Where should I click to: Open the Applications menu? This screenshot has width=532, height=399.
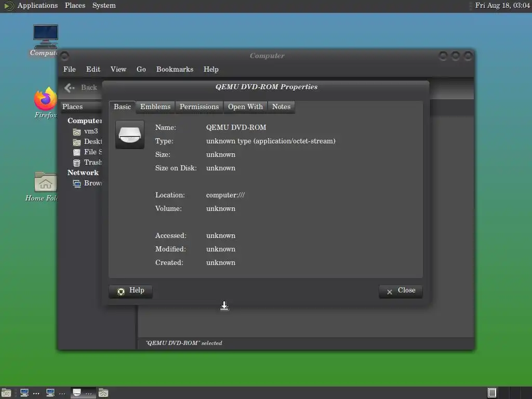(x=37, y=6)
